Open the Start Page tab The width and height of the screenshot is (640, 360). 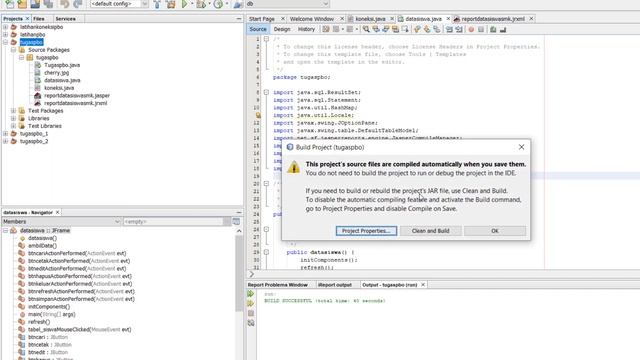pyautogui.click(x=262, y=19)
